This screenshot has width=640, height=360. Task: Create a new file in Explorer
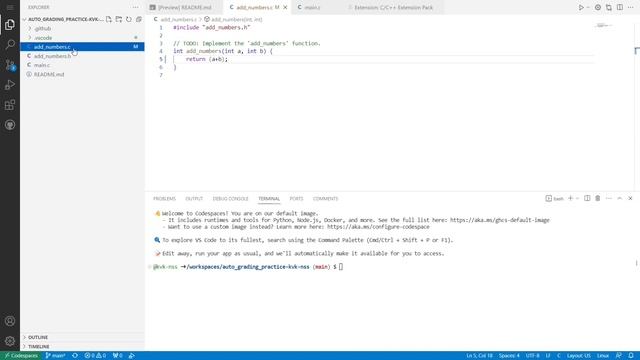[x=109, y=19]
